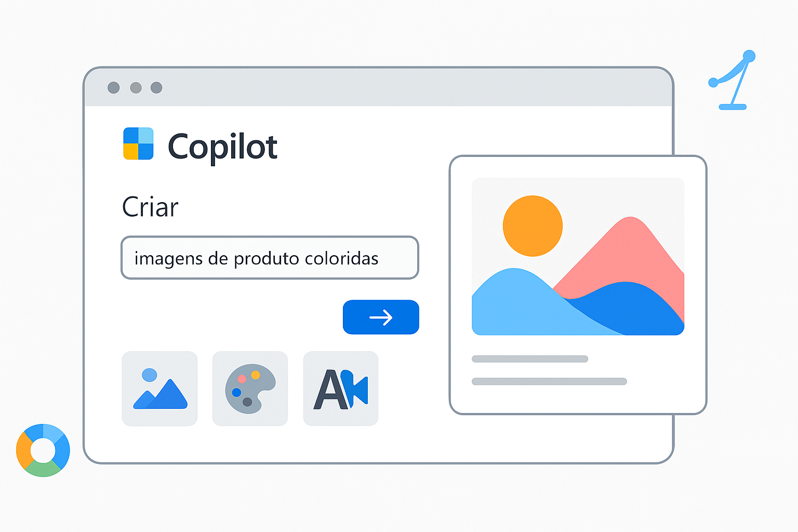The image size is (798, 532).
Task: Open the paint palette icon tile
Action: pyautogui.click(x=250, y=389)
